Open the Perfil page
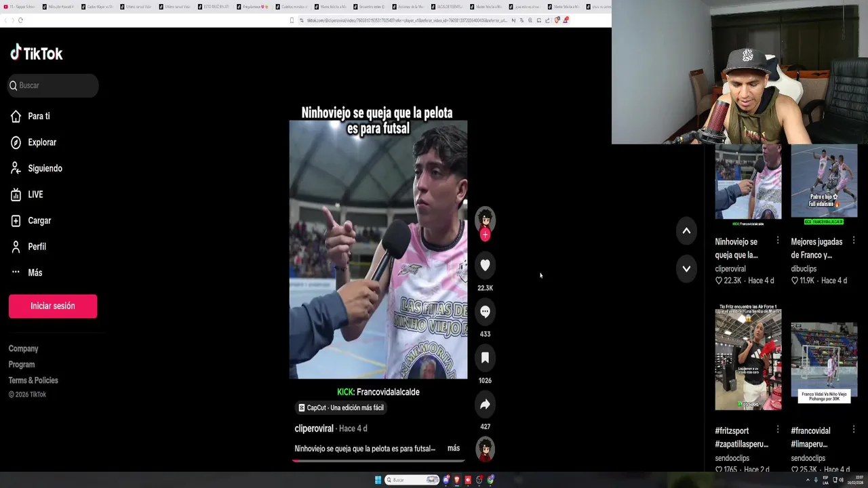 (x=28, y=247)
